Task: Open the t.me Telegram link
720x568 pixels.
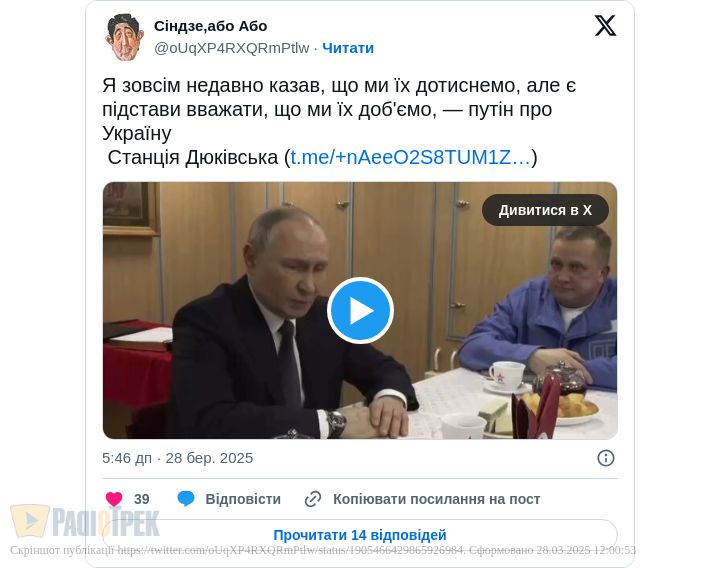Action: (411, 157)
